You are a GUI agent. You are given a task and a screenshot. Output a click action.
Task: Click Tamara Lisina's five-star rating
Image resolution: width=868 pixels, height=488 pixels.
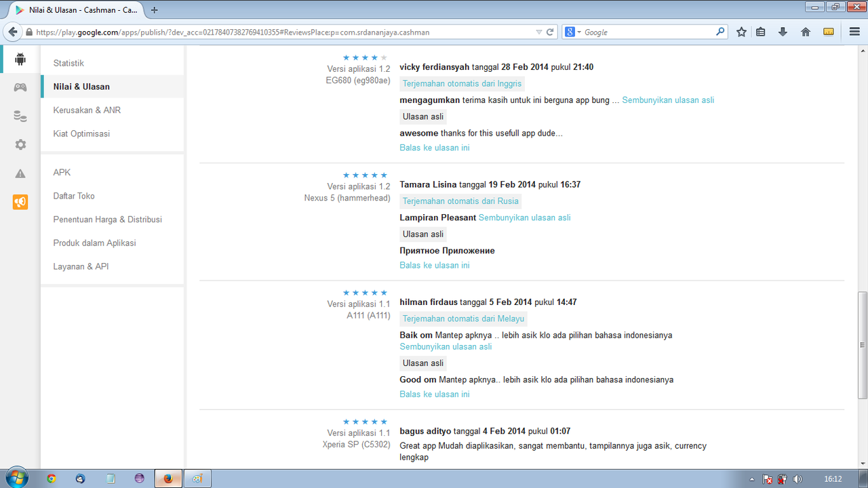(x=365, y=176)
